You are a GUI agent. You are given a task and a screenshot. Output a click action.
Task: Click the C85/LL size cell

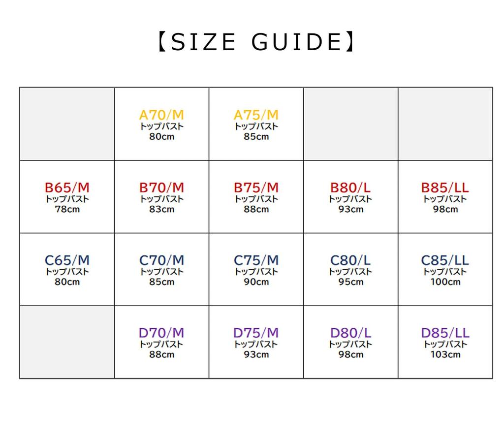[x=445, y=270]
